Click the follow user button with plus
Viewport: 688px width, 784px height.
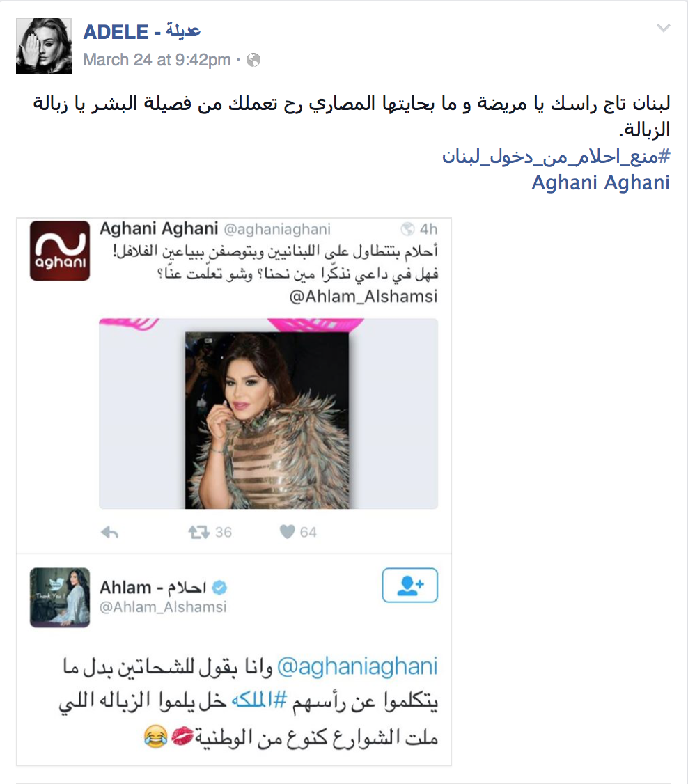coord(410,585)
